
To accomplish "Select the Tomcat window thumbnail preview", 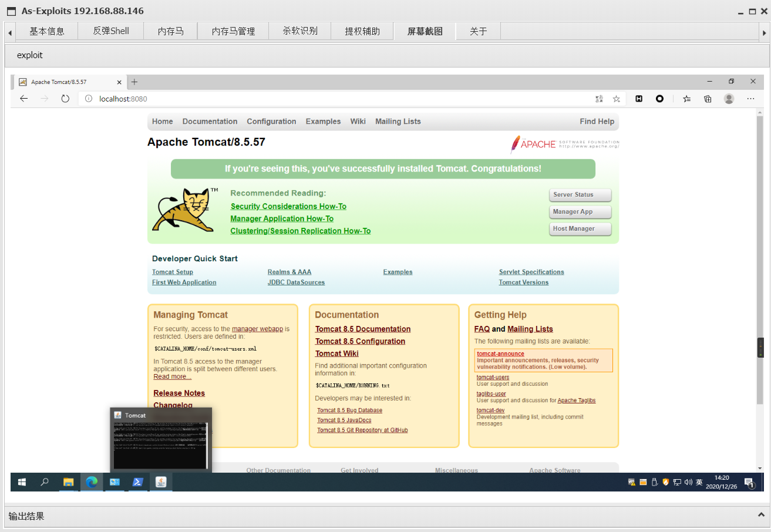I will point(160,440).
